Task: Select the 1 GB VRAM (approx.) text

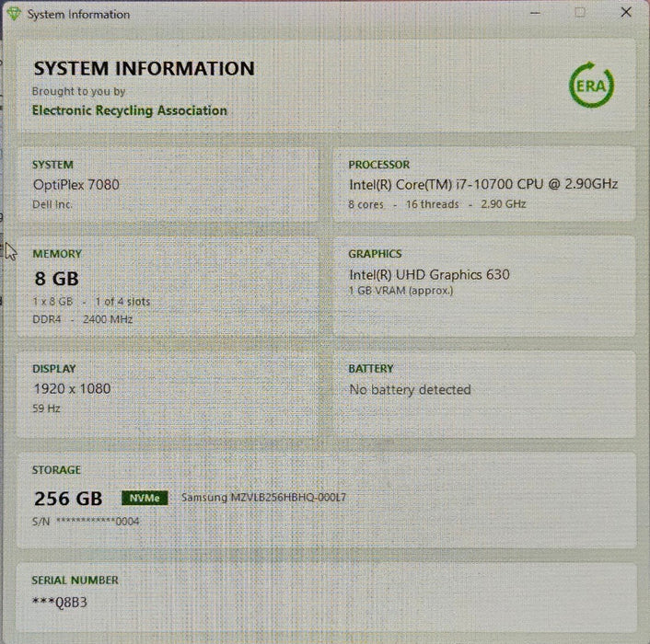Action: (400, 291)
